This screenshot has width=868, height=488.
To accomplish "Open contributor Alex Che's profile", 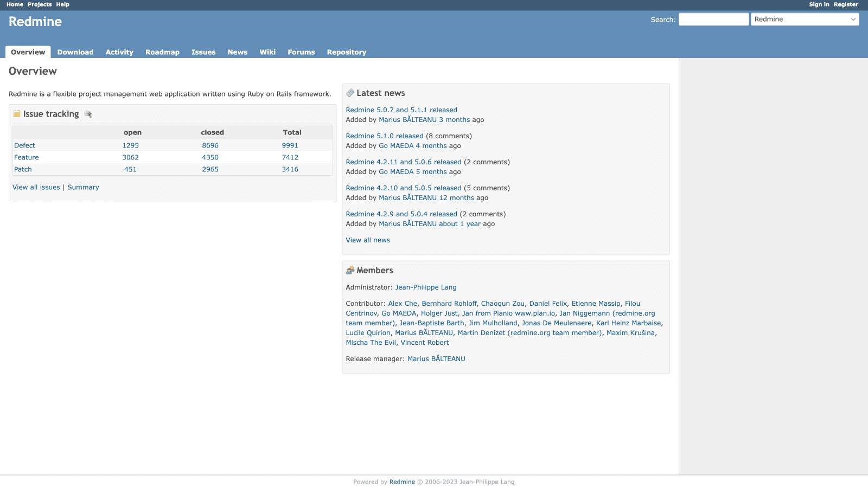I will [403, 304].
